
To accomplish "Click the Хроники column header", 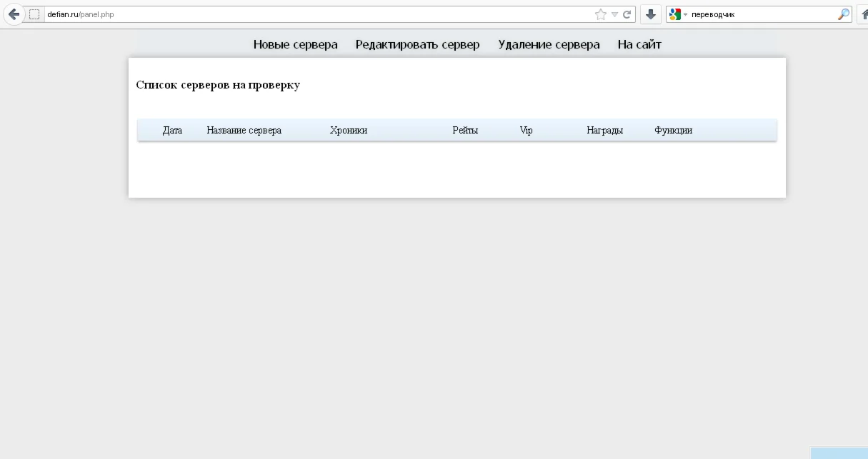I will pos(349,131).
